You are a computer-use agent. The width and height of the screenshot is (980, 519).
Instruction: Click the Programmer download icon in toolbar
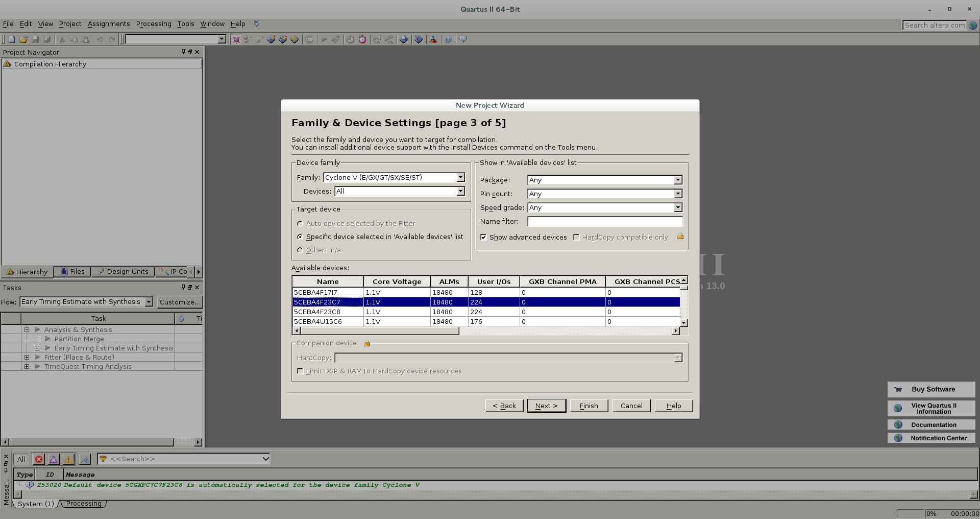pyautogui.click(x=419, y=39)
